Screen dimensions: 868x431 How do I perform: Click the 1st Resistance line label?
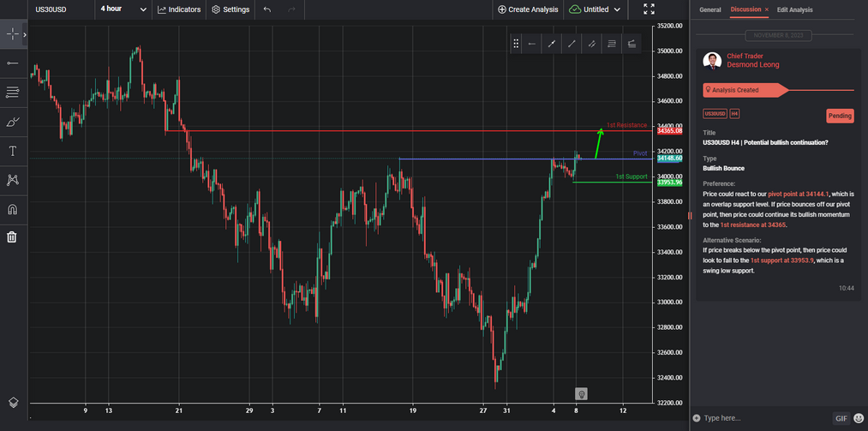[x=626, y=125]
